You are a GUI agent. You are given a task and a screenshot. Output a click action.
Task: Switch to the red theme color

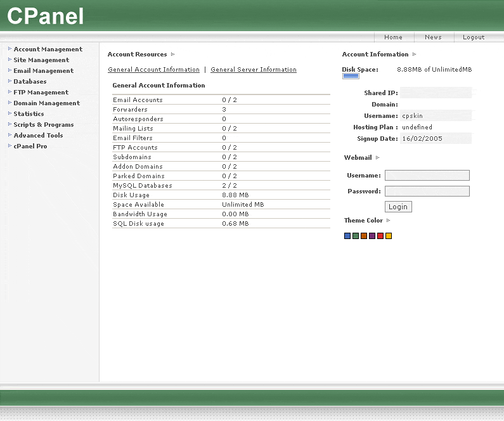click(380, 236)
